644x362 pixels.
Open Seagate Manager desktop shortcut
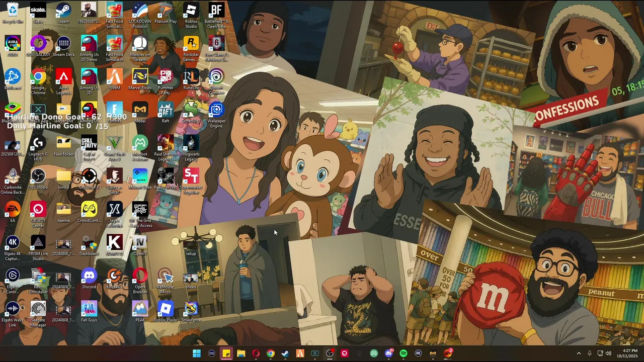(38, 314)
